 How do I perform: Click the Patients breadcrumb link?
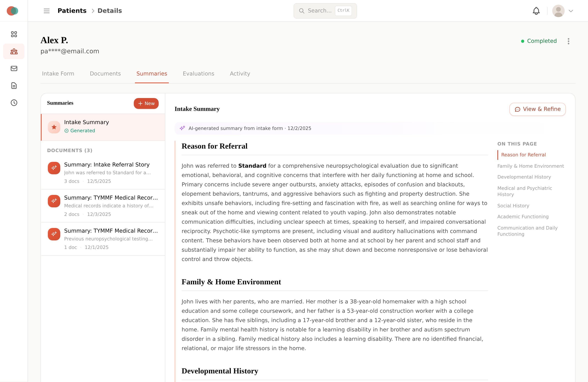click(x=72, y=11)
